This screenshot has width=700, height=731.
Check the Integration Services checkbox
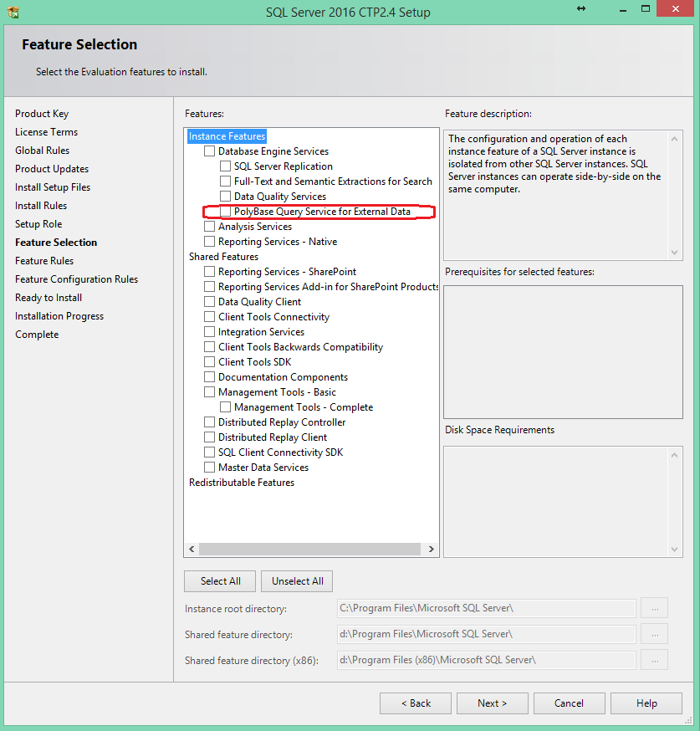[x=210, y=331]
